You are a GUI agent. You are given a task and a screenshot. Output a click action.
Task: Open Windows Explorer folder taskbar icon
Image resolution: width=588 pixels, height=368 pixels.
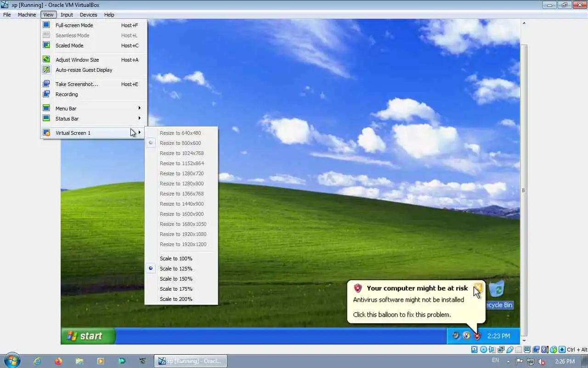click(79, 361)
